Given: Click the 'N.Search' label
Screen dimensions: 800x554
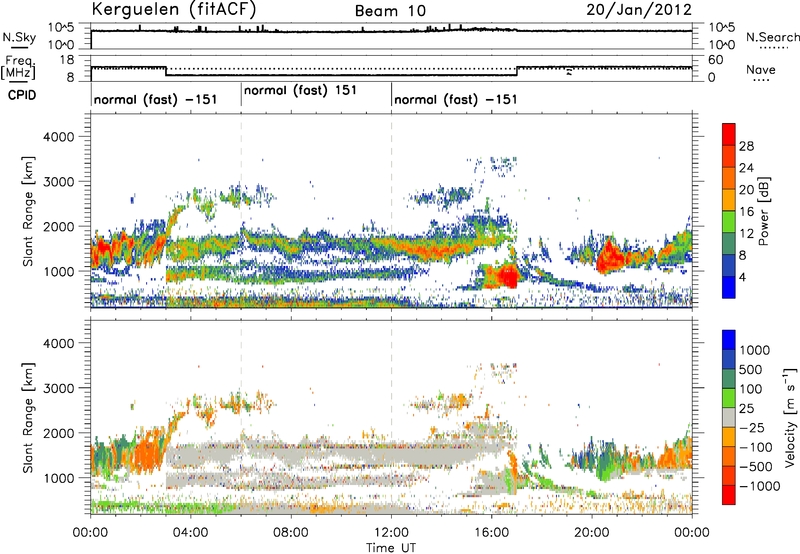Looking at the screenshot, I should click(772, 37).
